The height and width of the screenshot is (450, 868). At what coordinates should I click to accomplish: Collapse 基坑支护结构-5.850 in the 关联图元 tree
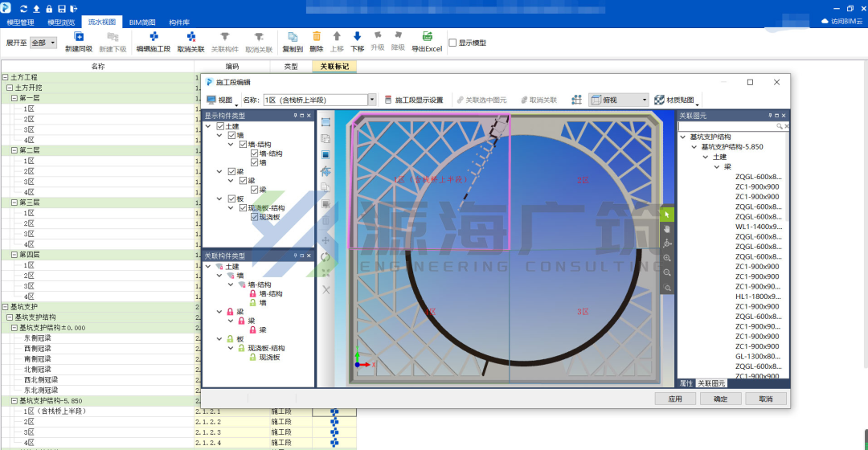694,147
